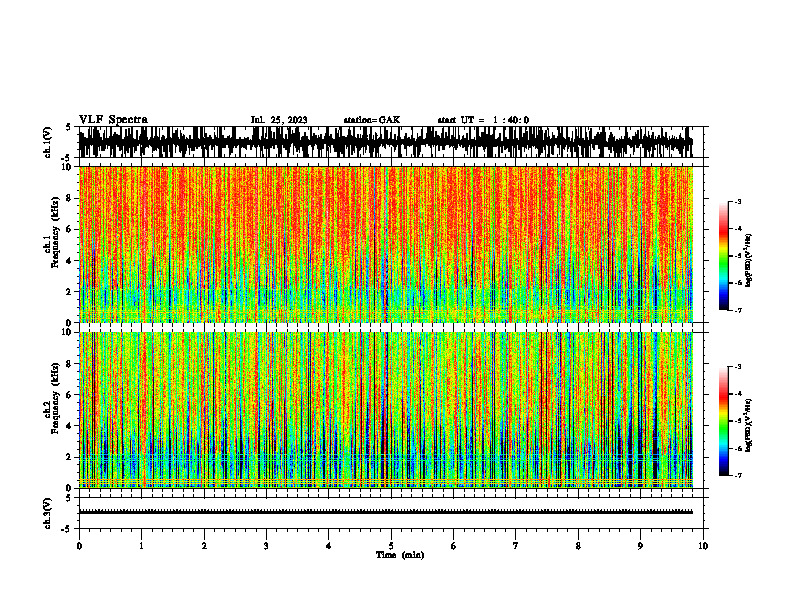Viewport: 792px width, 612px height.
Task: Click the 0 minute tick on time axis
Action: pos(79,546)
